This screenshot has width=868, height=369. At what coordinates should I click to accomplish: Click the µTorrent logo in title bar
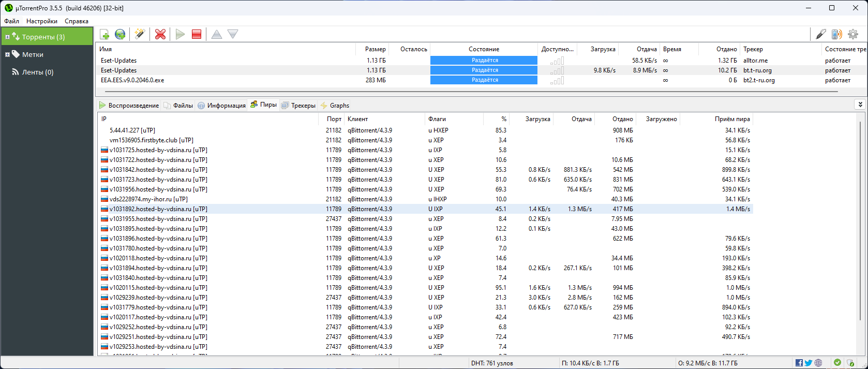click(8, 8)
